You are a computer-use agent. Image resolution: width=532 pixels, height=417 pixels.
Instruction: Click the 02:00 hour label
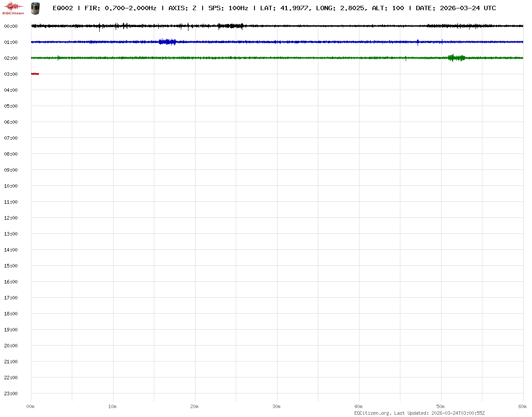[11, 58]
